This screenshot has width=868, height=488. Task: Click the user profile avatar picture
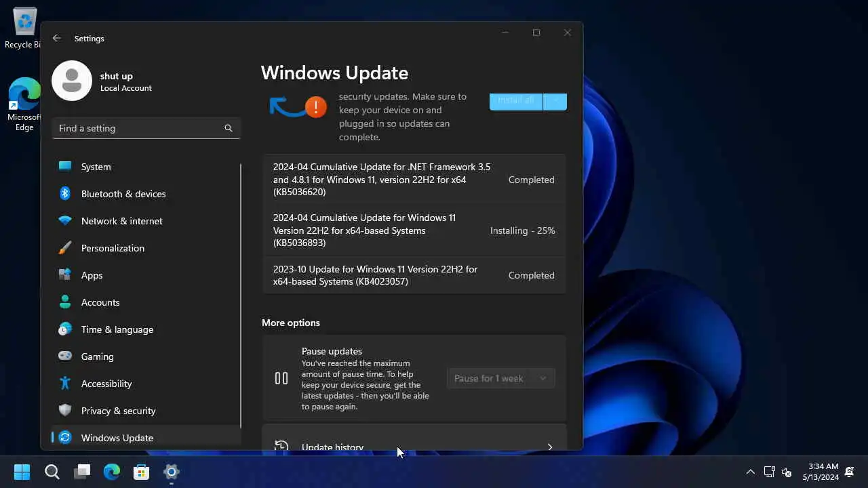pos(72,81)
